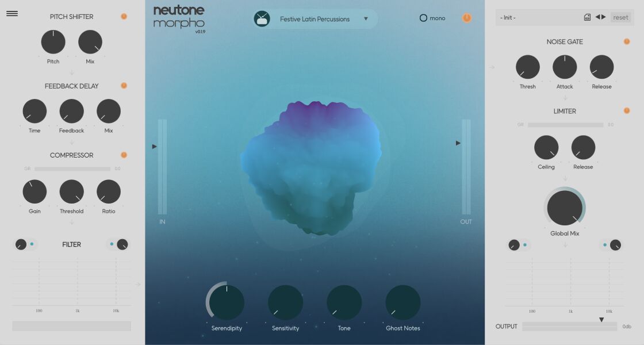Click the play triangle next to the OUT meter

point(458,143)
